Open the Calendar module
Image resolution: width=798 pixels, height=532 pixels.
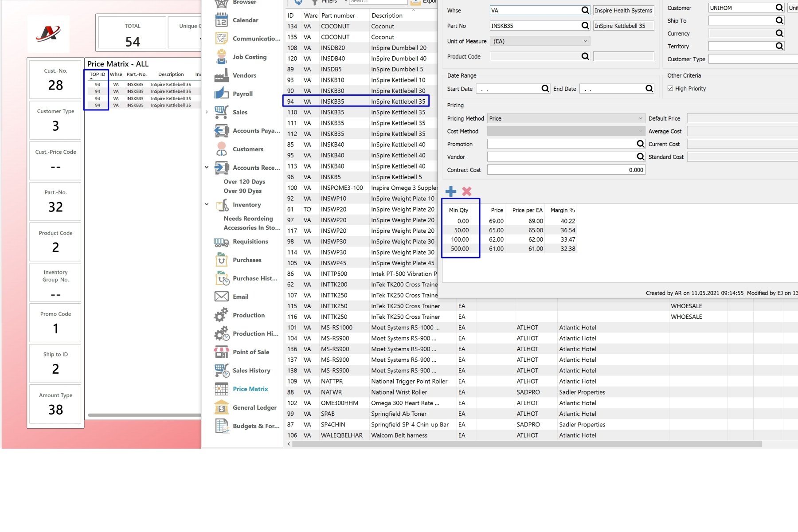[x=245, y=20]
